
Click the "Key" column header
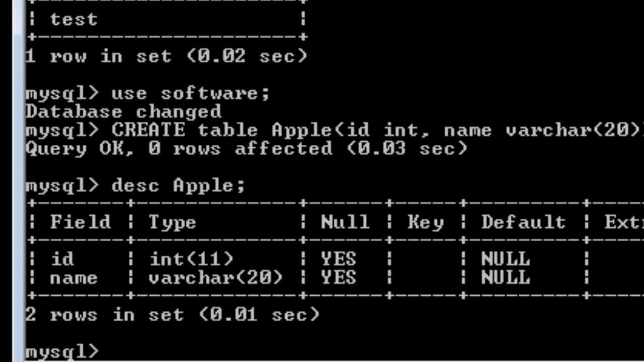tap(426, 222)
